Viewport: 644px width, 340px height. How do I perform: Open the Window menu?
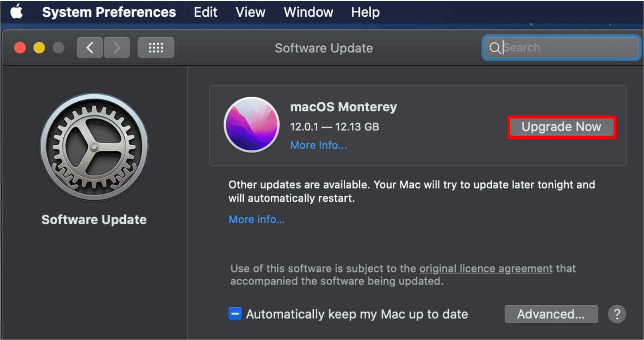(x=308, y=12)
